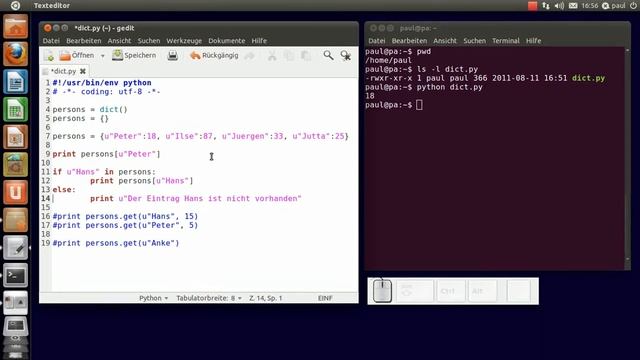Click line 14 print Hans nicht vorhanden
The image size is (640, 360).
(196, 198)
